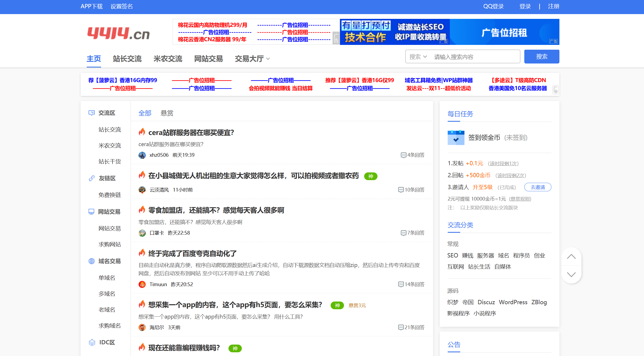Click the 搜索 search button
644x356 pixels.
pyautogui.click(x=542, y=56)
